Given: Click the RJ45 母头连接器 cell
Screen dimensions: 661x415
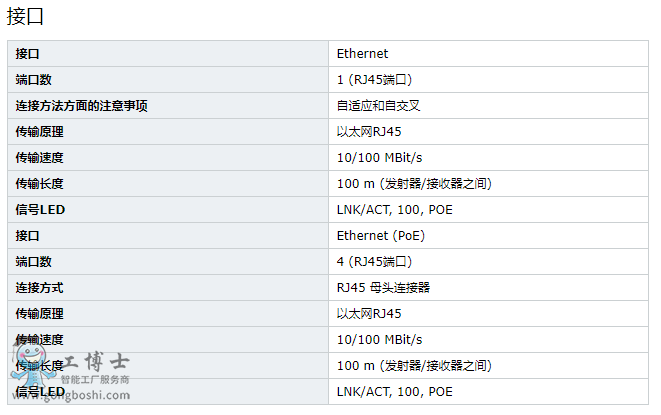Looking at the screenshot, I should [x=488, y=288].
